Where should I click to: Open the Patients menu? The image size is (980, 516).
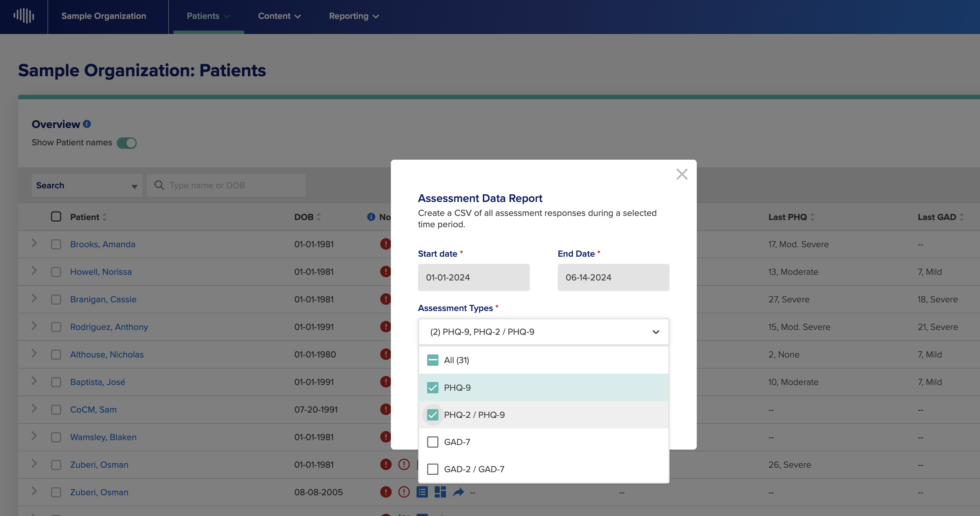pos(208,16)
